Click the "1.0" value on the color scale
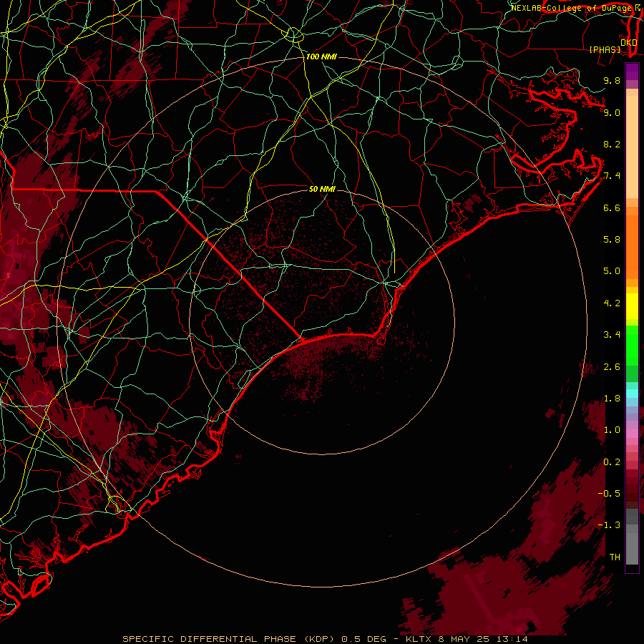This screenshot has width=644, height=644. click(612, 430)
